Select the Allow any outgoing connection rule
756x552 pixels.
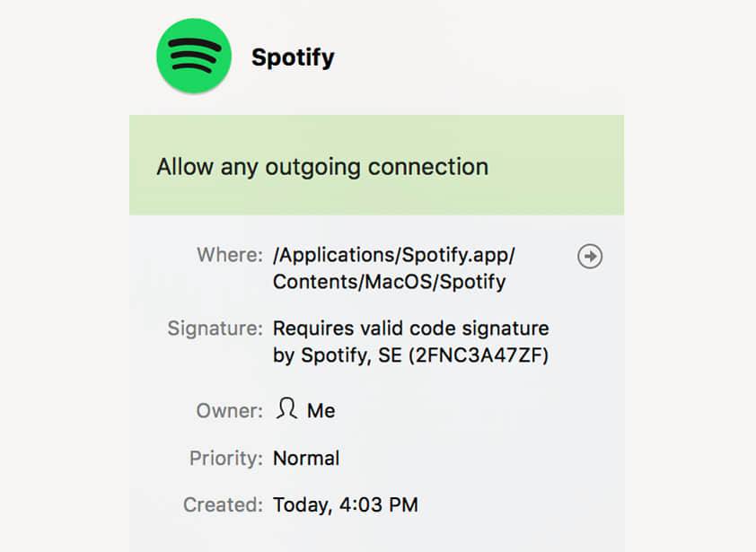pos(376,165)
